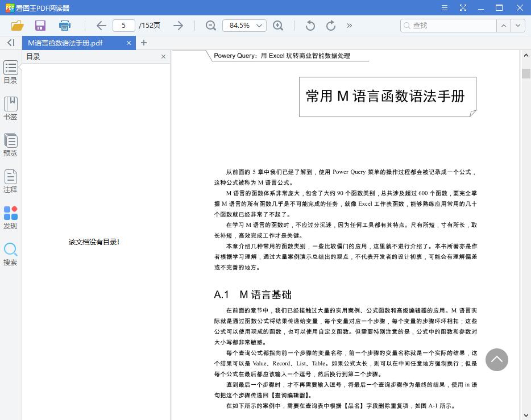The image size is (531, 420).
Task: Collapse the left sidebar with the chevron
Action: (10, 43)
